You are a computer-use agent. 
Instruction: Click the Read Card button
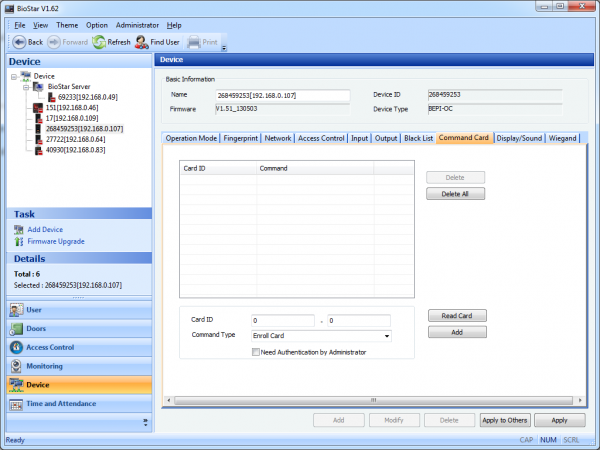[x=457, y=316]
